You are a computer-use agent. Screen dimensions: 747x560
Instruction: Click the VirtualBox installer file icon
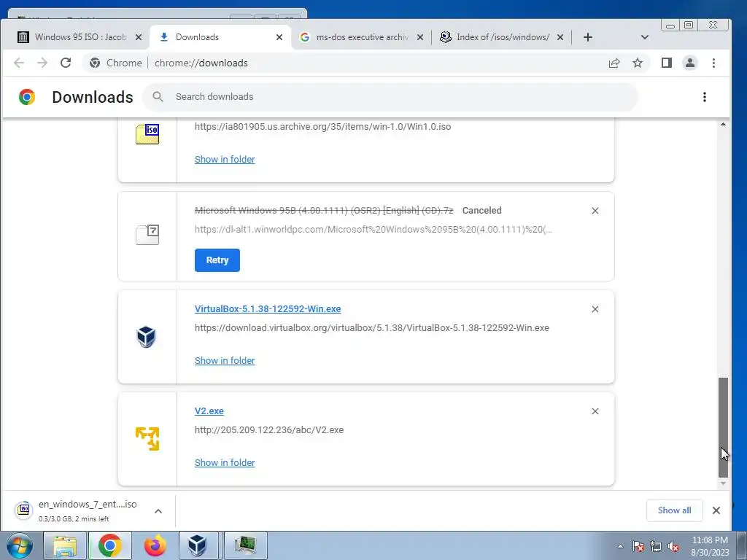coord(146,337)
